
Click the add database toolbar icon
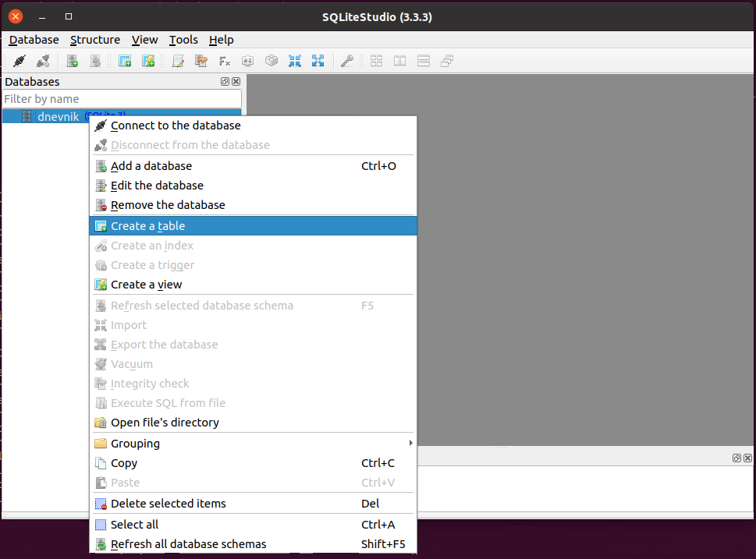[72, 61]
